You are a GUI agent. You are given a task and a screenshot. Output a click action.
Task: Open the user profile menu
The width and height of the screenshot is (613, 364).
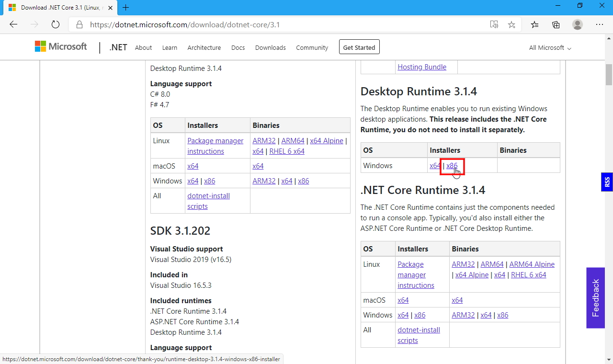[578, 24]
